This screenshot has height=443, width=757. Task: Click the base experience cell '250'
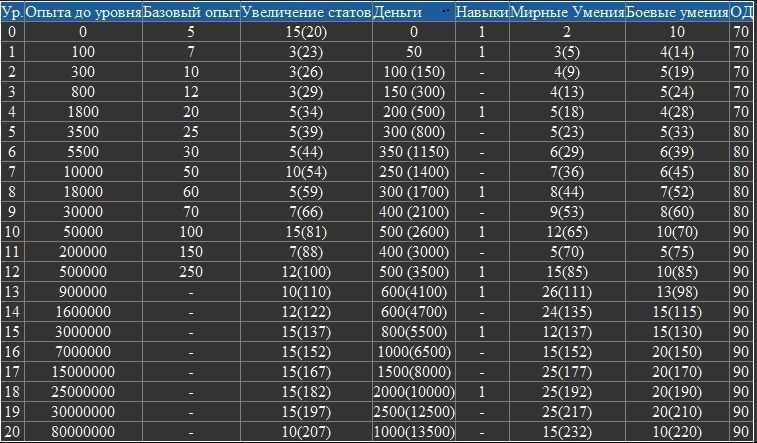[x=191, y=271]
